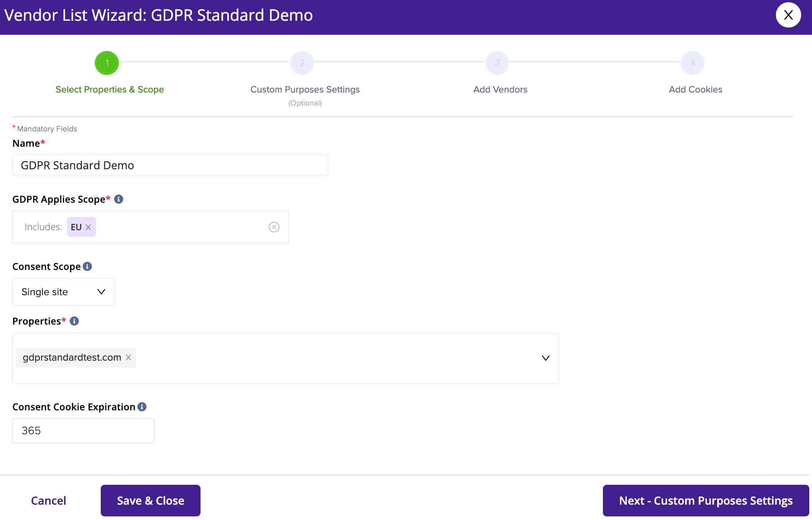Go to step 4 circle
This screenshot has height=520, width=812.
pos(692,63)
